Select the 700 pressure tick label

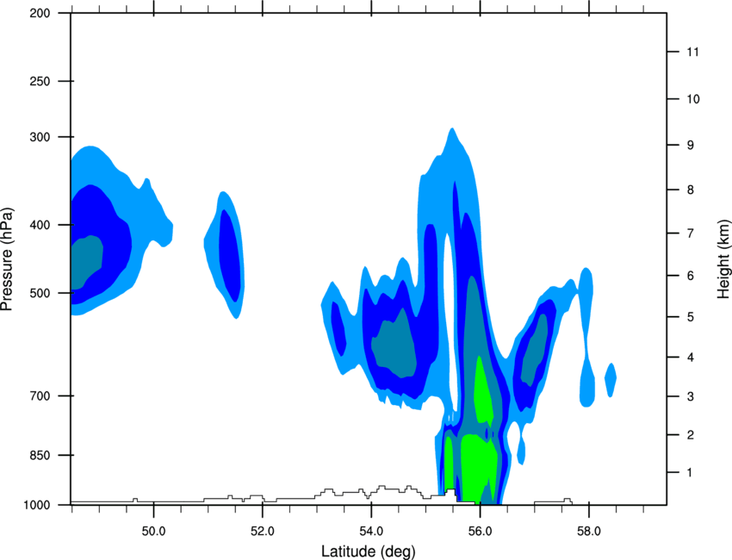(40, 396)
